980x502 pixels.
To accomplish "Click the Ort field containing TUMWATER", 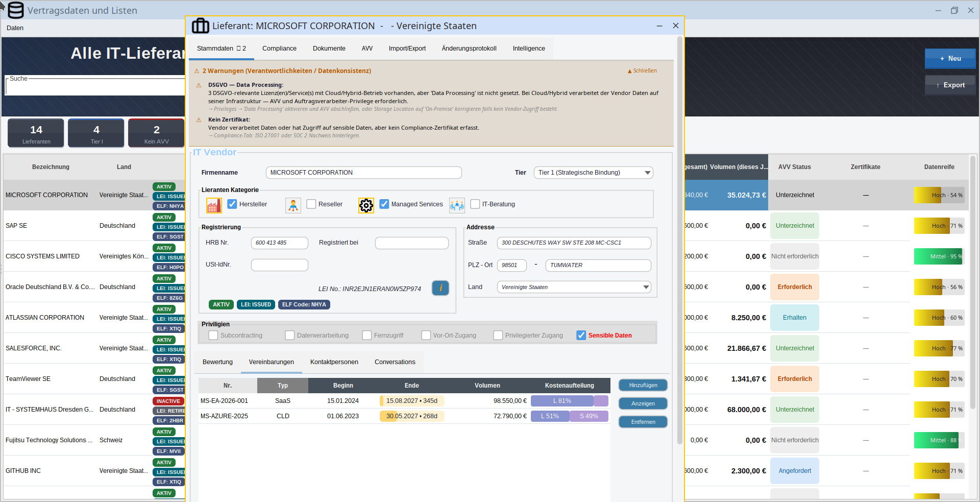I will pyautogui.click(x=598, y=266).
